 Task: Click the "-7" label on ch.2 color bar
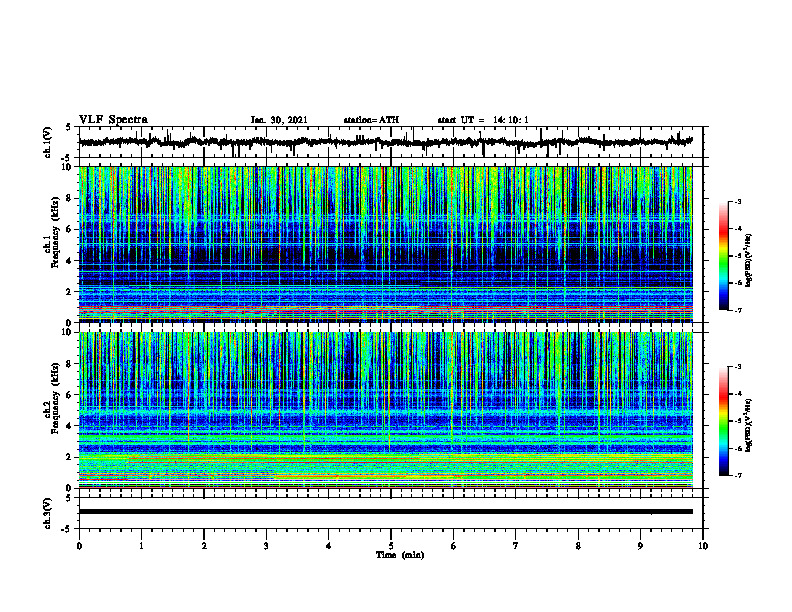coord(737,476)
